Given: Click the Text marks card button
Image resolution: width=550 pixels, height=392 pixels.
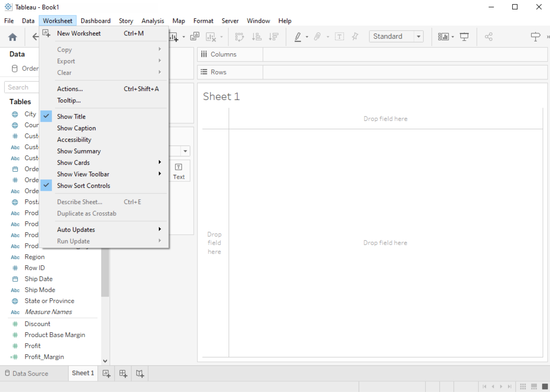Looking at the screenshot, I should (179, 171).
